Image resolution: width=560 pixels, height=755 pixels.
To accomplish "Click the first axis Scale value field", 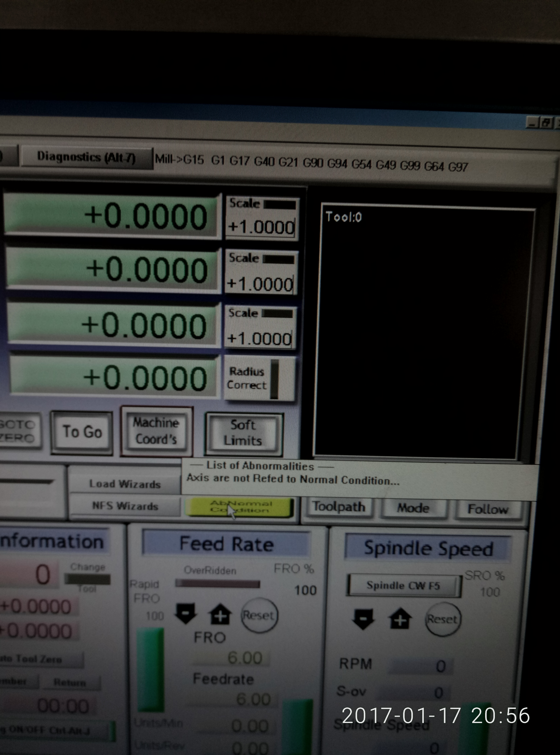I will pyautogui.click(x=261, y=227).
